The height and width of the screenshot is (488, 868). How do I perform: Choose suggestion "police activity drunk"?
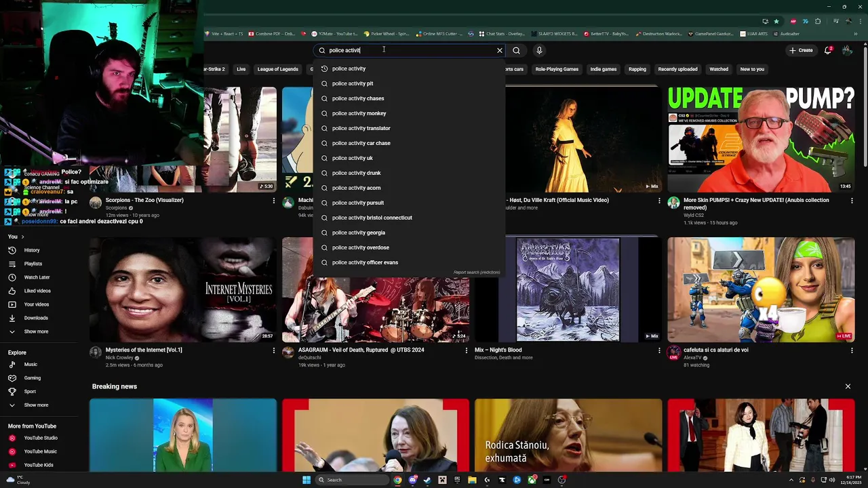(x=410, y=173)
